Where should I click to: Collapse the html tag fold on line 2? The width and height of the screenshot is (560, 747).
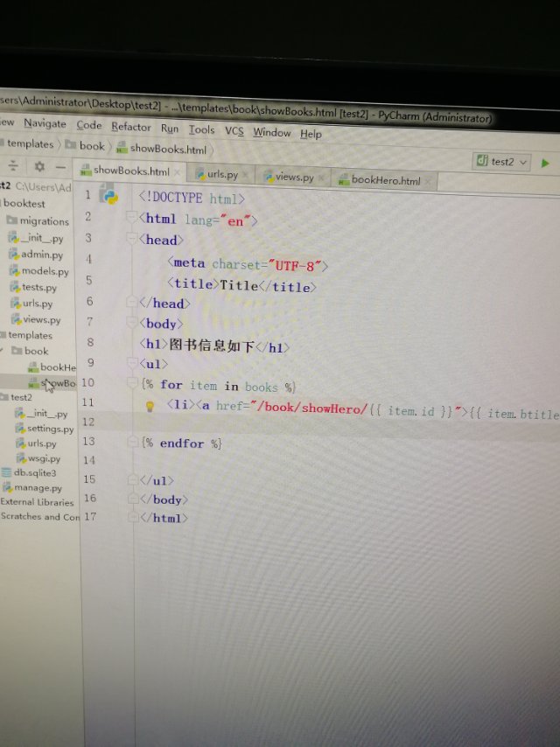click(x=131, y=217)
